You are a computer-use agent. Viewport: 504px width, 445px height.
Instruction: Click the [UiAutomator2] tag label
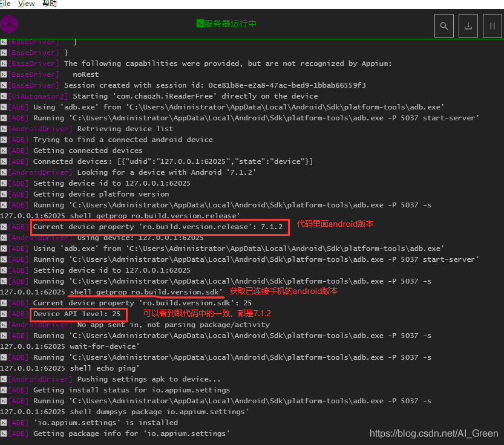coord(38,96)
